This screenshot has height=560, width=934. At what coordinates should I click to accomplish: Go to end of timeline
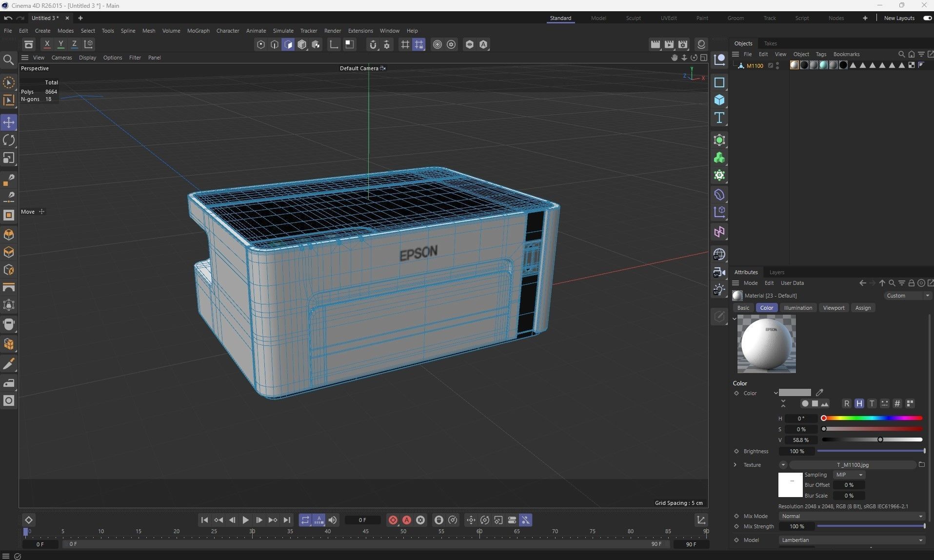(x=287, y=520)
